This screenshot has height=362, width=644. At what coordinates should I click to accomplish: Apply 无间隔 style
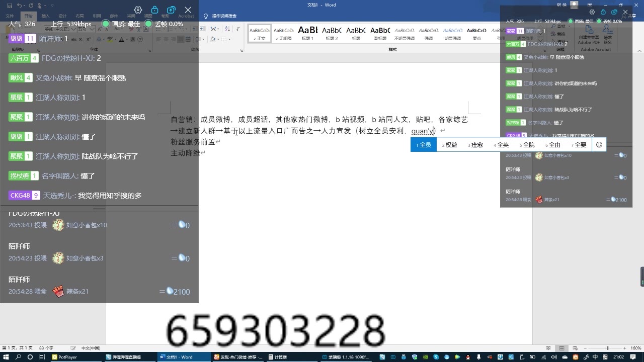283,33
